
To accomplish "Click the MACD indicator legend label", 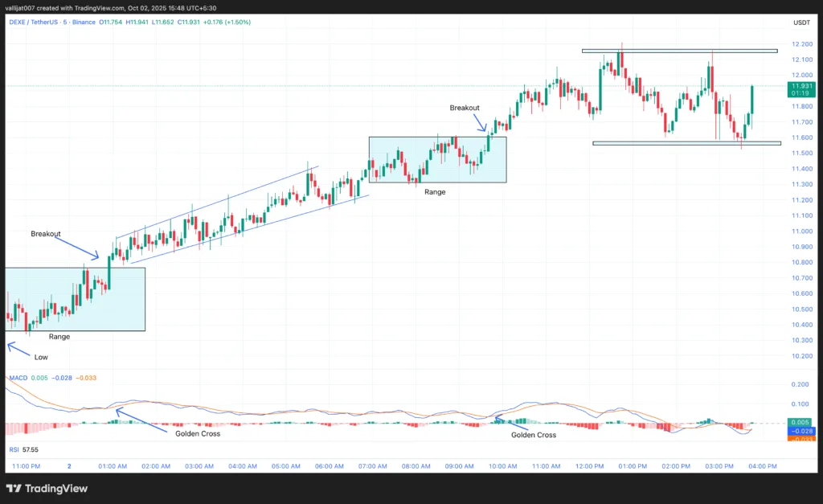I will 18,378.
